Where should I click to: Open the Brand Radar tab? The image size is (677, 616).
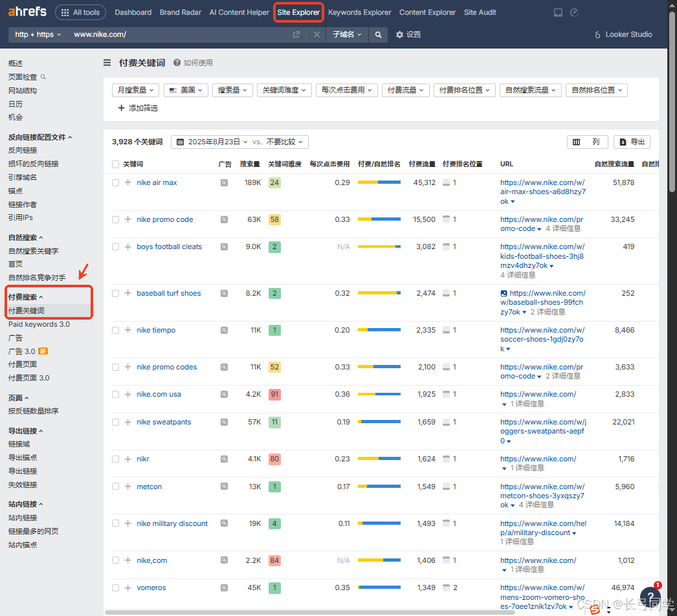coord(181,12)
